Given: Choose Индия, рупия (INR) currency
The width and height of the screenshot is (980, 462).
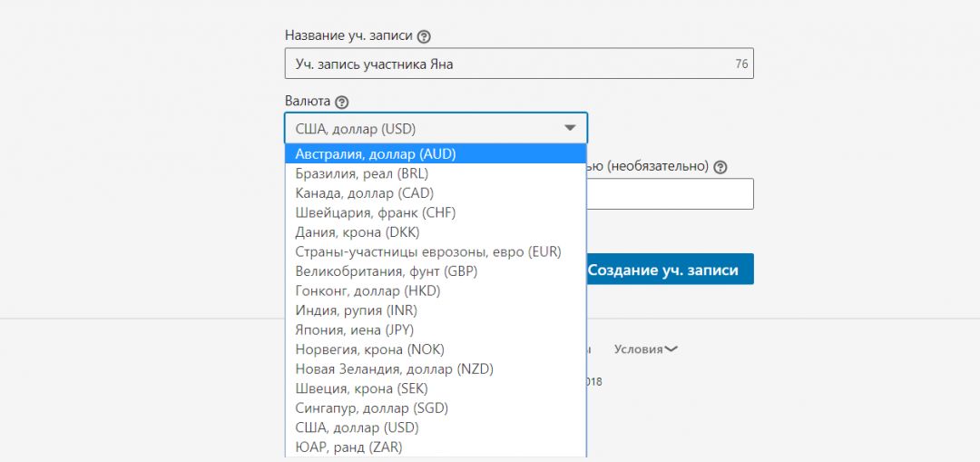Looking at the screenshot, I should pyautogui.click(x=436, y=310).
